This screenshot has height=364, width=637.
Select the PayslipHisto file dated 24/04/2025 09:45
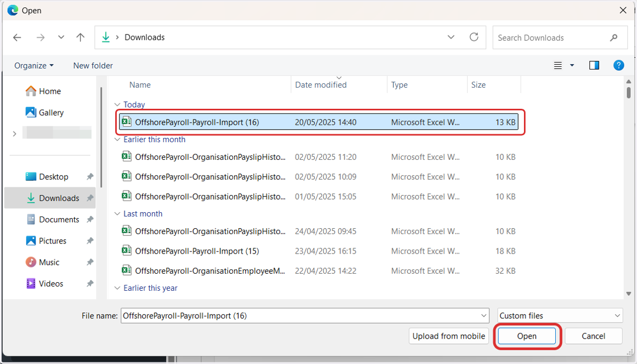pyautogui.click(x=318, y=231)
